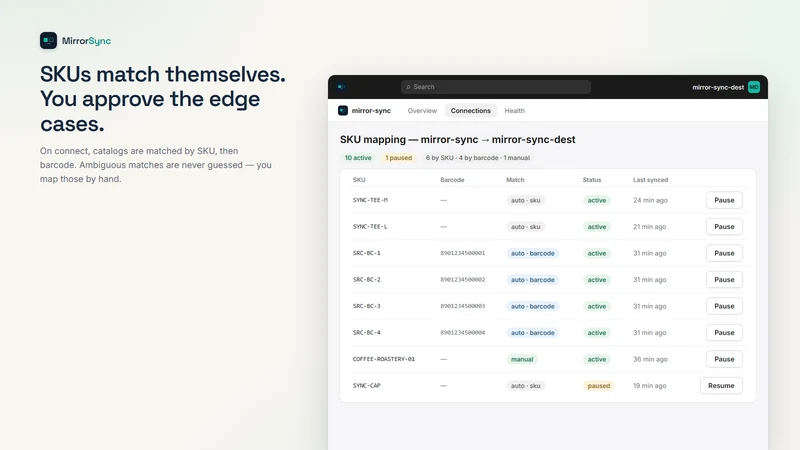This screenshot has height=450, width=800.
Task: Select the SYNC-TEE-L SKU cell
Action: [x=370, y=227]
